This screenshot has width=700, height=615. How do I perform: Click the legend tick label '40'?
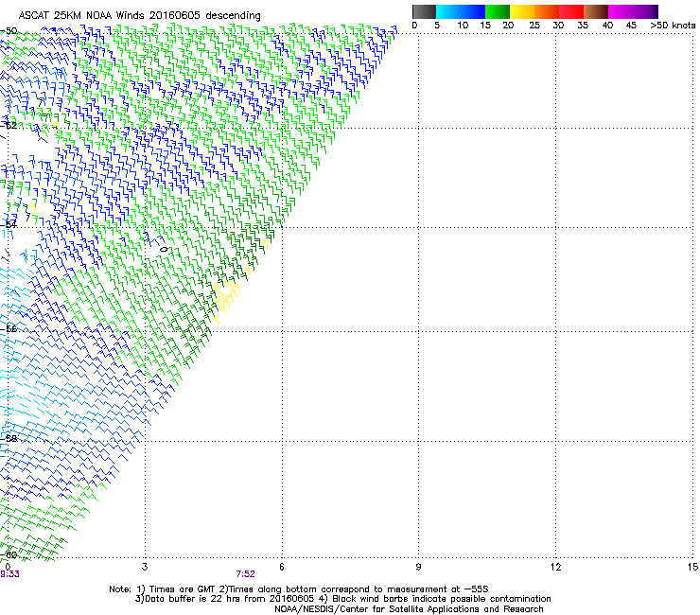point(607,26)
